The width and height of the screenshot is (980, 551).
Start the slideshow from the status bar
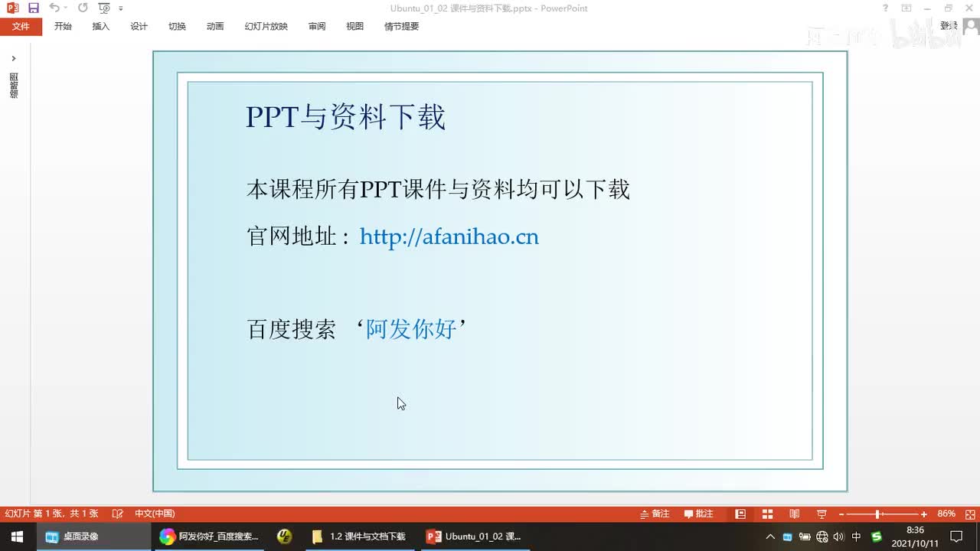[822, 514]
